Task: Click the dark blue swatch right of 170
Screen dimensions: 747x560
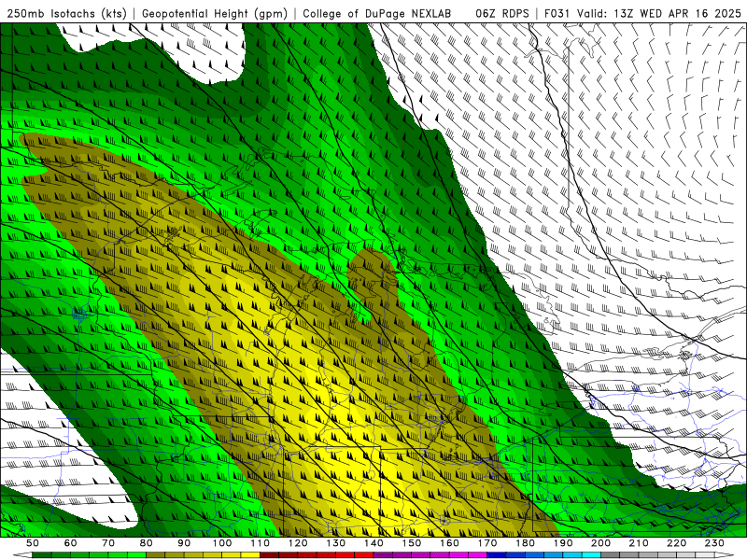Action: point(497,555)
